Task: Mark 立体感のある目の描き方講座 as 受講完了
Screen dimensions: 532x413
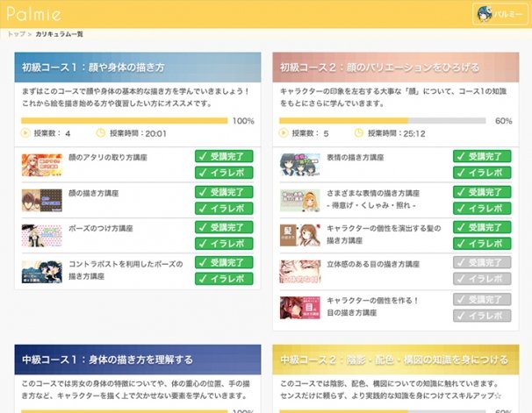Action: 482,262
